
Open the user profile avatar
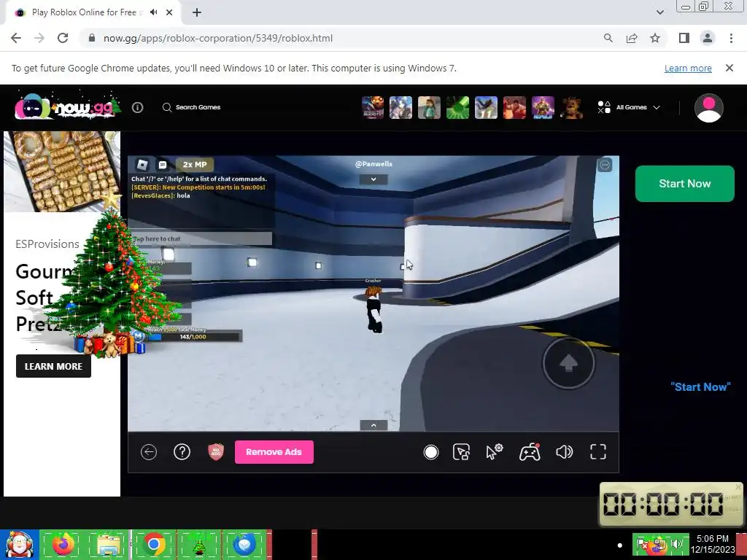[709, 108]
